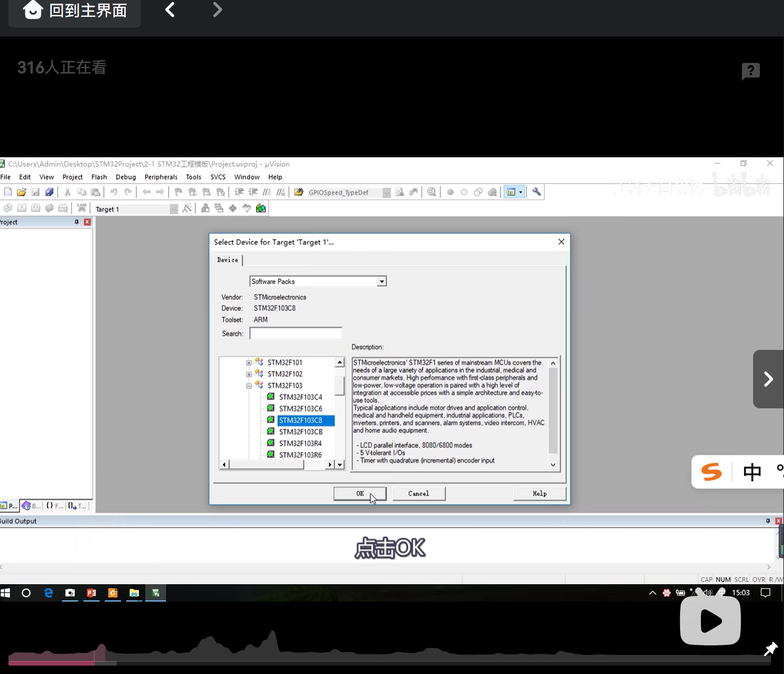Show hidden system tray icons chevron
The image size is (784, 674).
point(653,593)
